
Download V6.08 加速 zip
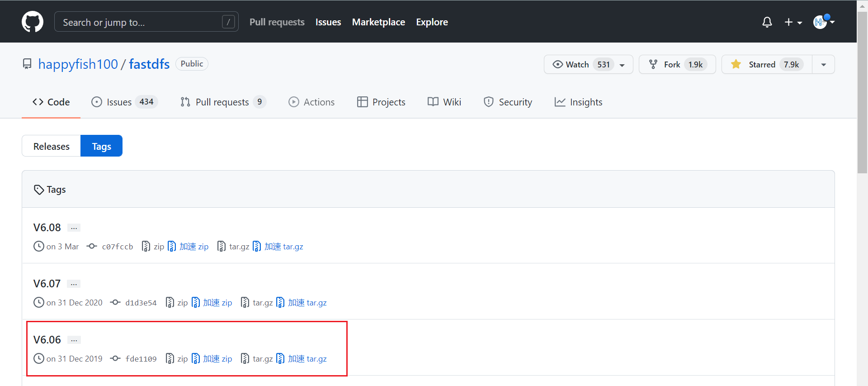click(x=188, y=247)
